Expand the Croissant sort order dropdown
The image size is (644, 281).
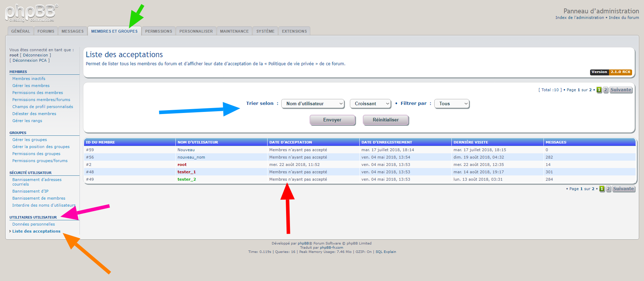[371, 104]
